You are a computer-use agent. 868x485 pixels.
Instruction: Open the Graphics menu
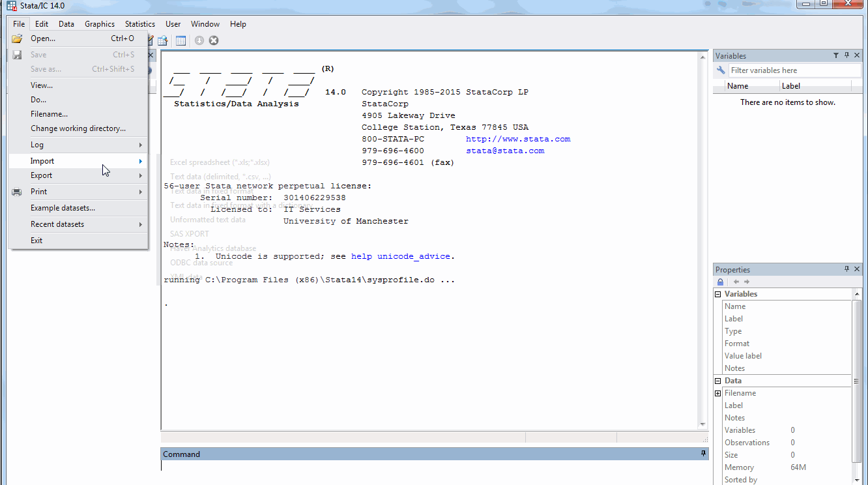[100, 24]
